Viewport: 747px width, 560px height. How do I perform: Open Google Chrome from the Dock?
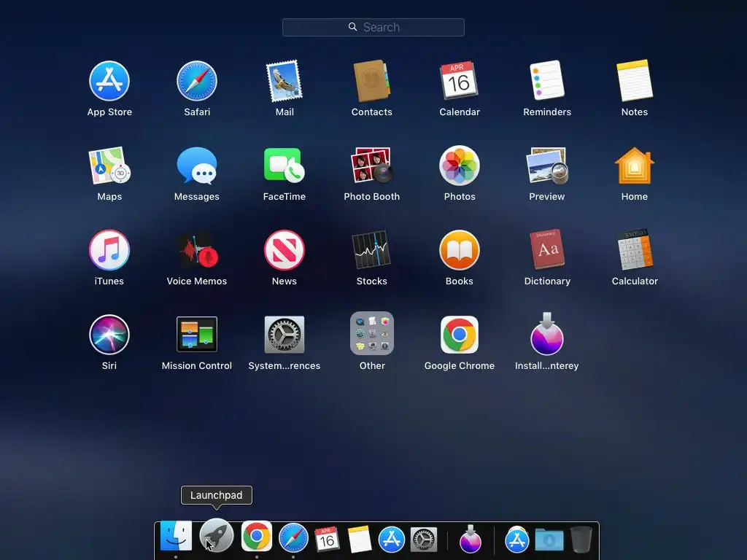256,536
